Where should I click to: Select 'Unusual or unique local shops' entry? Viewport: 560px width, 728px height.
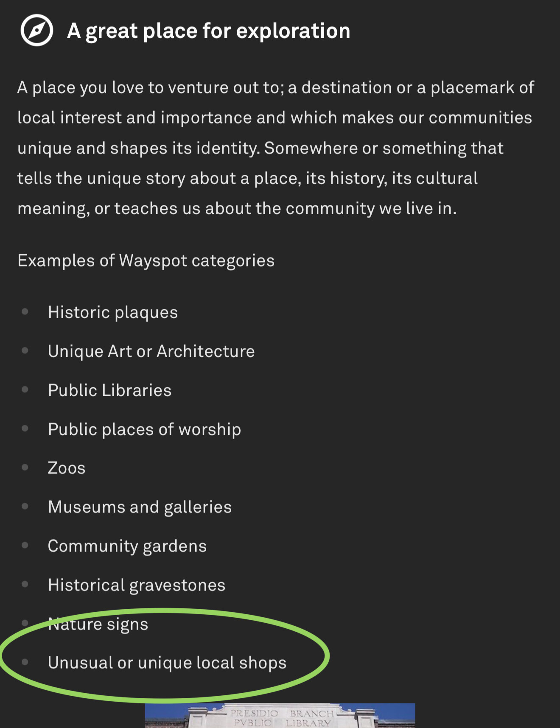(x=167, y=663)
